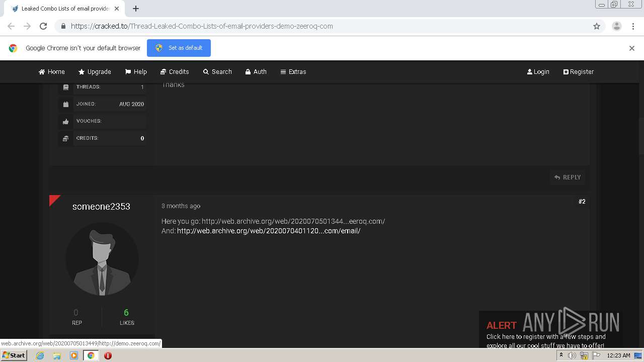Open Credits menu item

175,72
